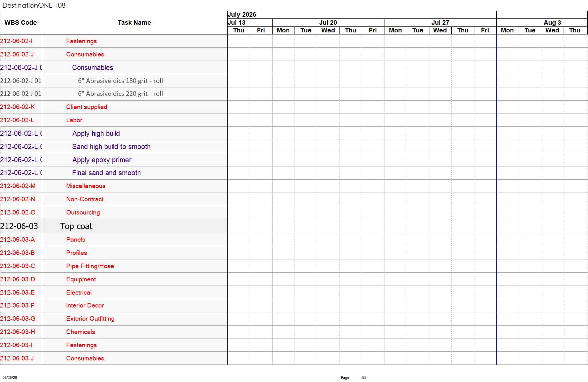Select WBS code 212-06-03
Image resolution: width=588 pixels, height=382 pixels.
pos(19,226)
